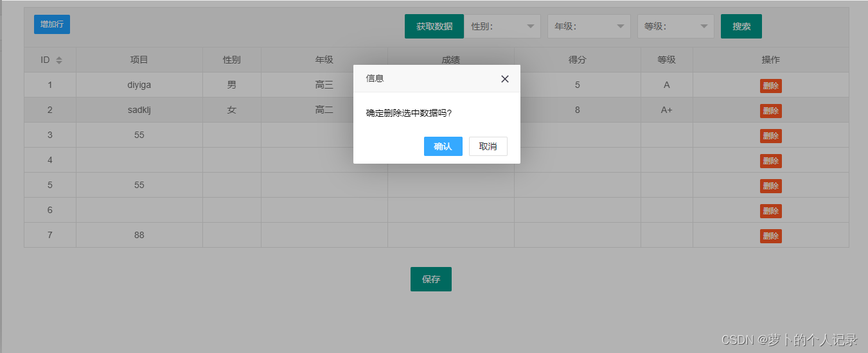Delete row 2 sadklj with 删除
This screenshot has height=353, width=868.
tap(771, 111)
